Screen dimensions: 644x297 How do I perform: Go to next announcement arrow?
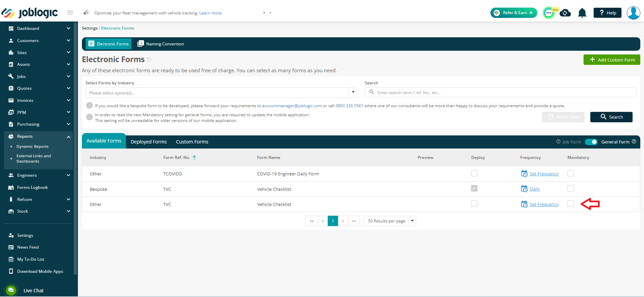(270, 13)
